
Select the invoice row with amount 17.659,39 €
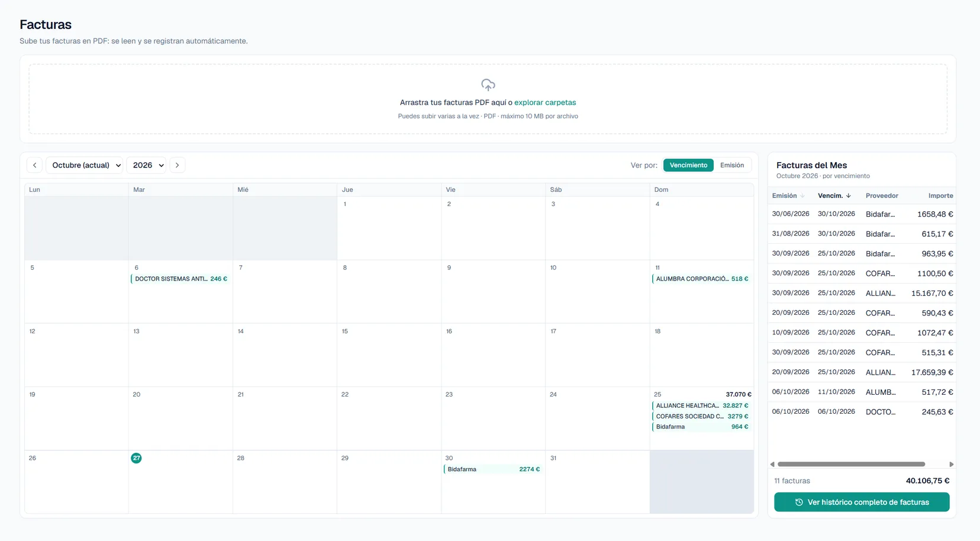tap(862, 372)
